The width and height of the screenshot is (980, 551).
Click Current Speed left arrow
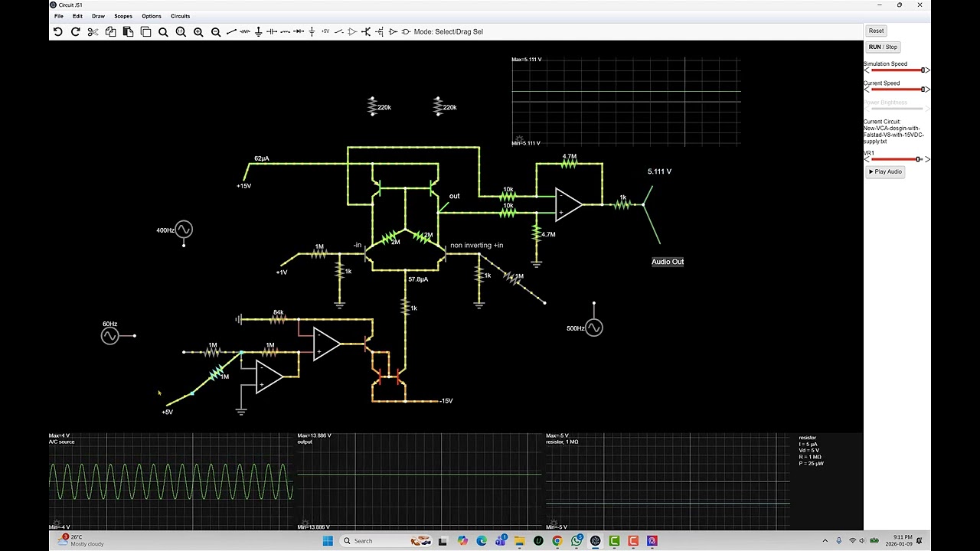point(867,90)
